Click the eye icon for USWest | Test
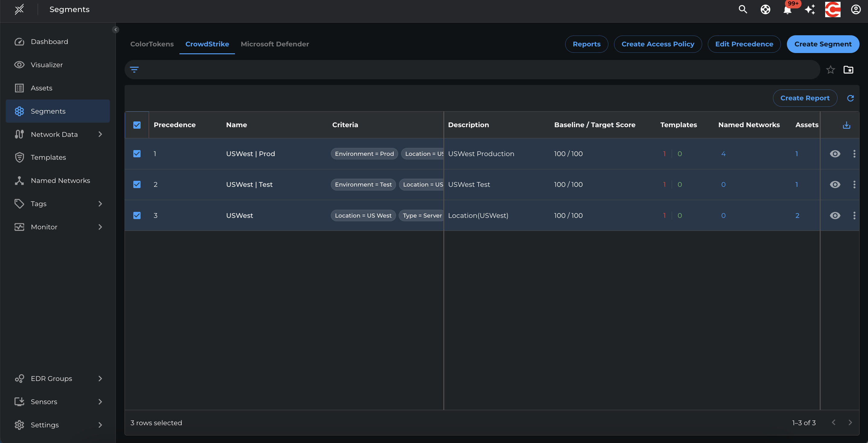This screenshot has width=868, height=443. [835, 184]
